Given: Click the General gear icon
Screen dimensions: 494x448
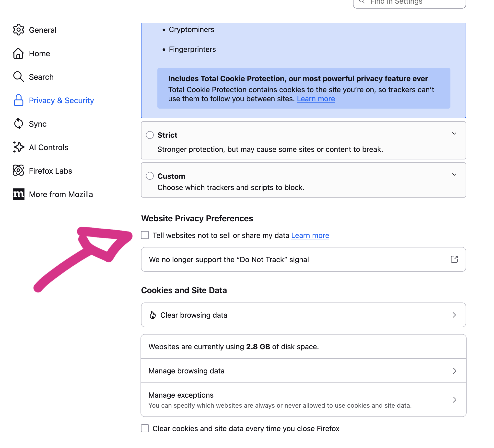Looking at the screenshot, I should (18, 30).
